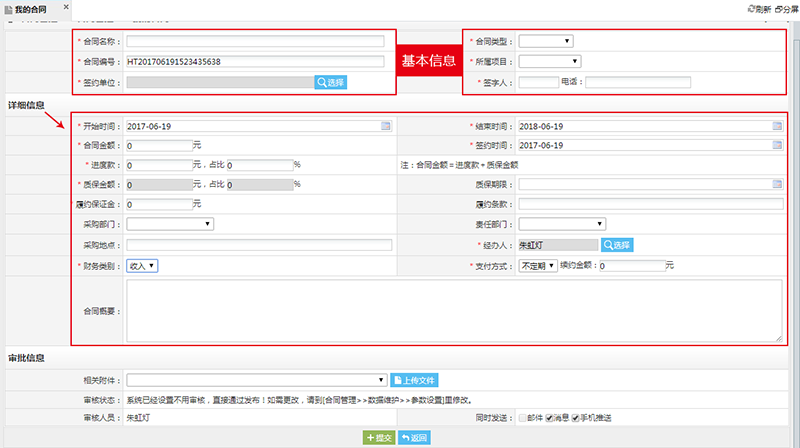Expand the 支付方式 不定期 dropdown
This screenshot has height=448, width=800.
537,266
